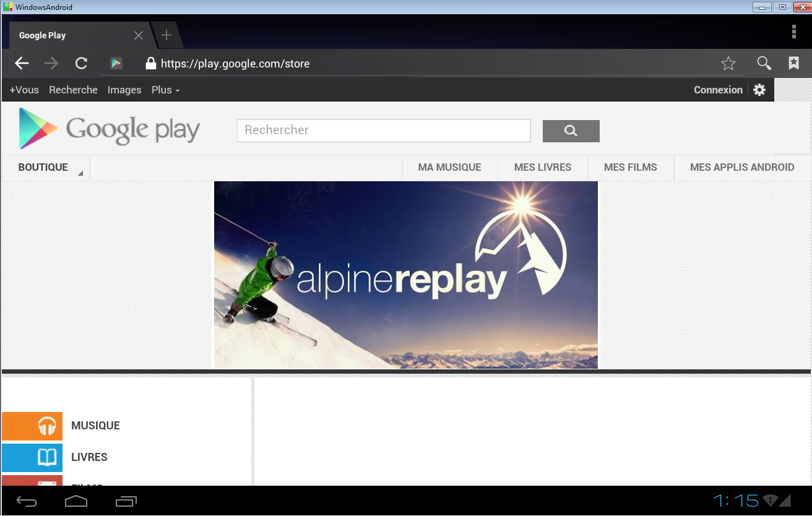Click the secure padlock icon

tap(150, 63)
